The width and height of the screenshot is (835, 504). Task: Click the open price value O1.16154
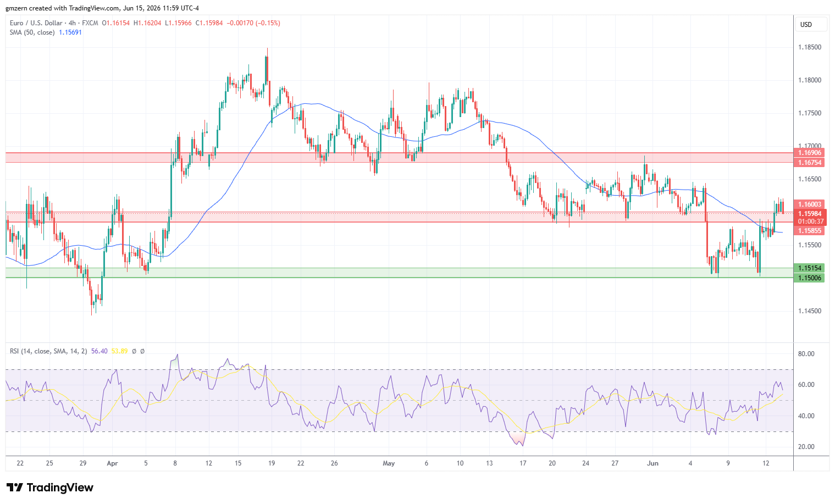pos(116,23)
